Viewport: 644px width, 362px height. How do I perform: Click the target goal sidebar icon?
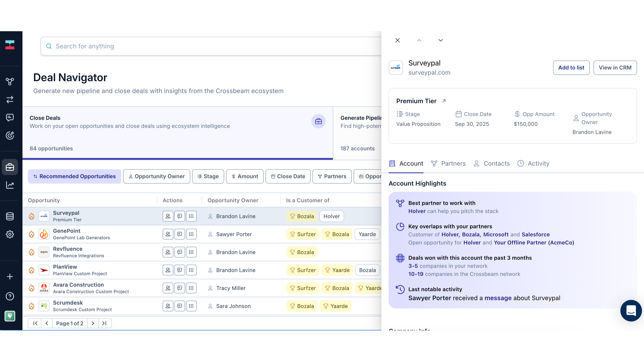[10, 135]
